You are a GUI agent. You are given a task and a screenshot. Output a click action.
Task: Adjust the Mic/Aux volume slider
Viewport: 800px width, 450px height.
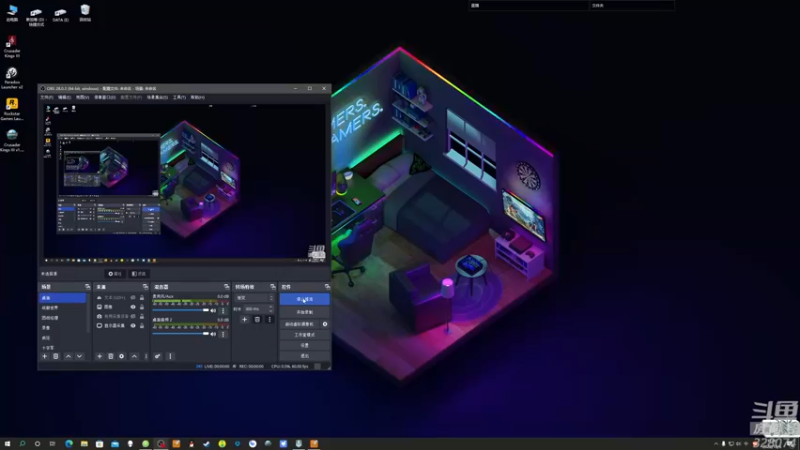(x=181, y=310)
